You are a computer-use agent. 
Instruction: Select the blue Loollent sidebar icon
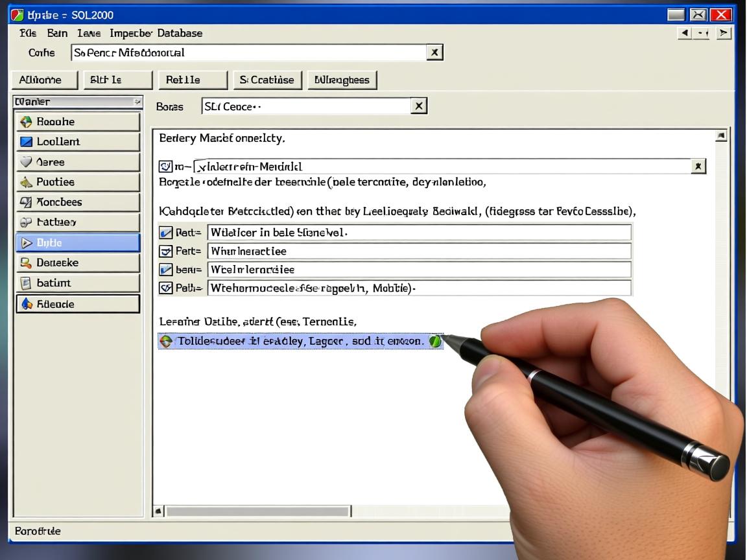pos(26,142)
